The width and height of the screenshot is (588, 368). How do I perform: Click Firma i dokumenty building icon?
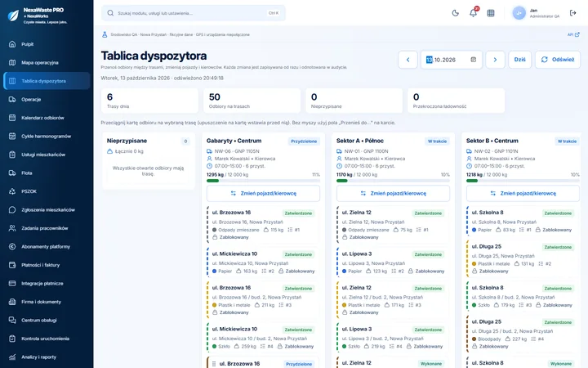12,302
